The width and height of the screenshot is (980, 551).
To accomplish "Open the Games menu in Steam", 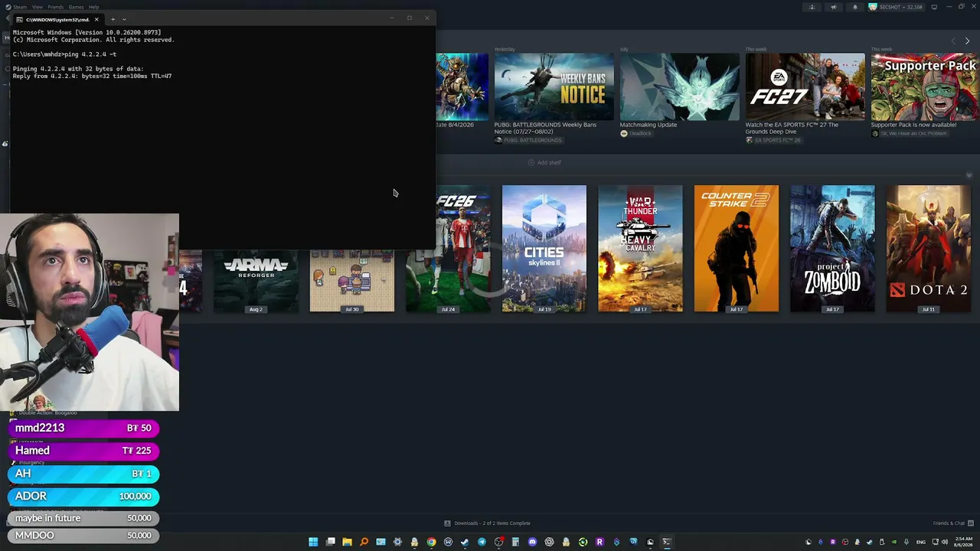I will coord(76,7).
